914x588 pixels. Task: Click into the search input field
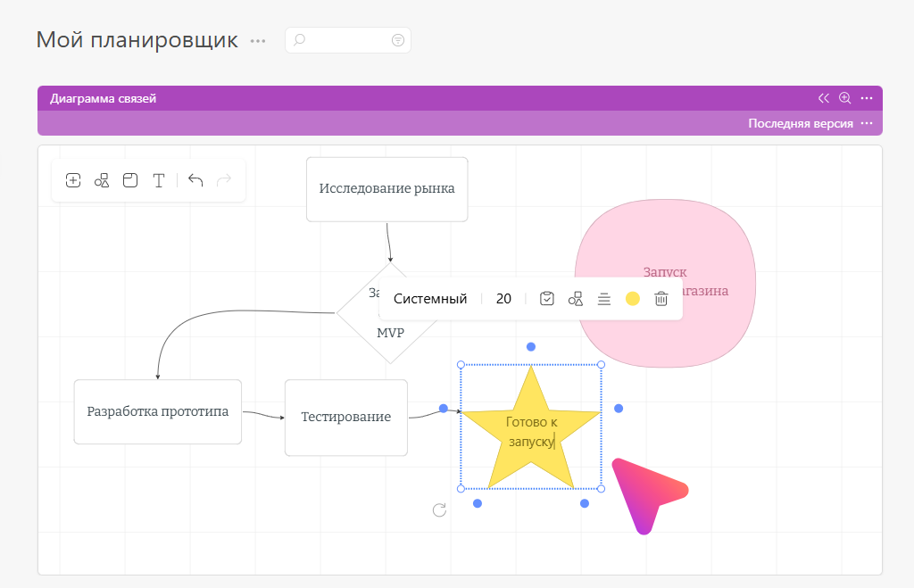click(348, 39)
